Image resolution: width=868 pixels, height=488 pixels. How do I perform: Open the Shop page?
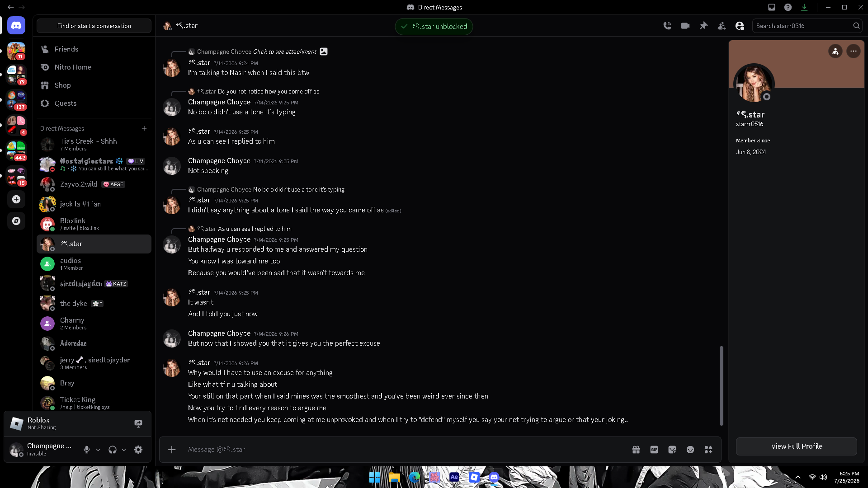click(x=94, y=85)
